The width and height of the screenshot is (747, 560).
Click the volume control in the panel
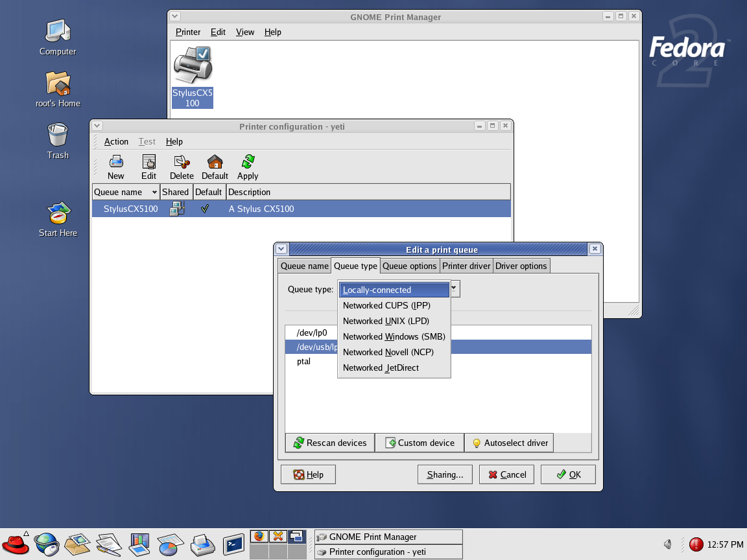point(668,544)
